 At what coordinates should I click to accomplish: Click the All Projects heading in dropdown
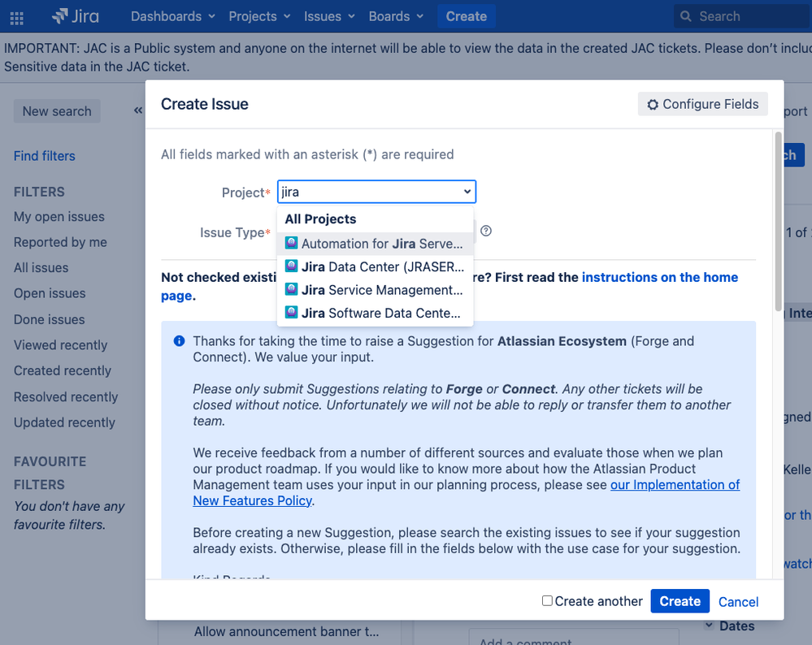pyautogui.click(x=320, y=219)
